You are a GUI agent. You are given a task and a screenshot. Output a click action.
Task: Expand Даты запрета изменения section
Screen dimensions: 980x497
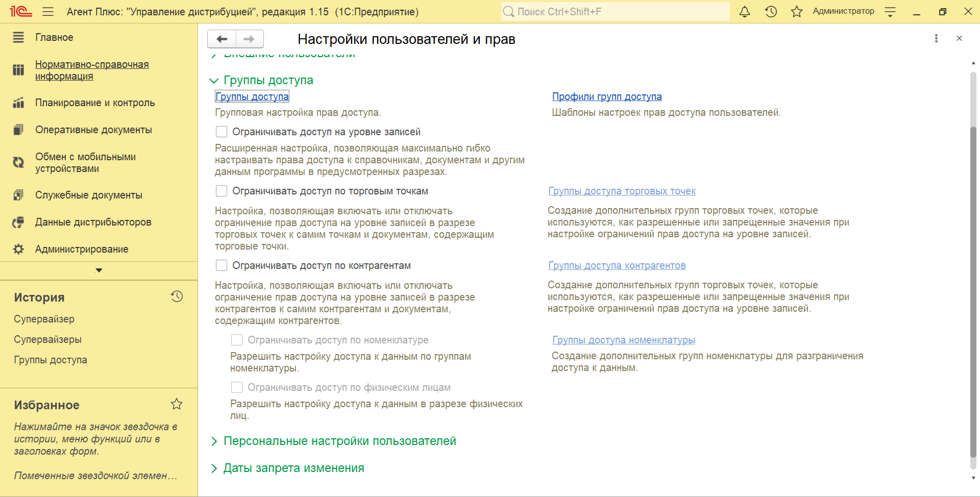pos(214,468)
